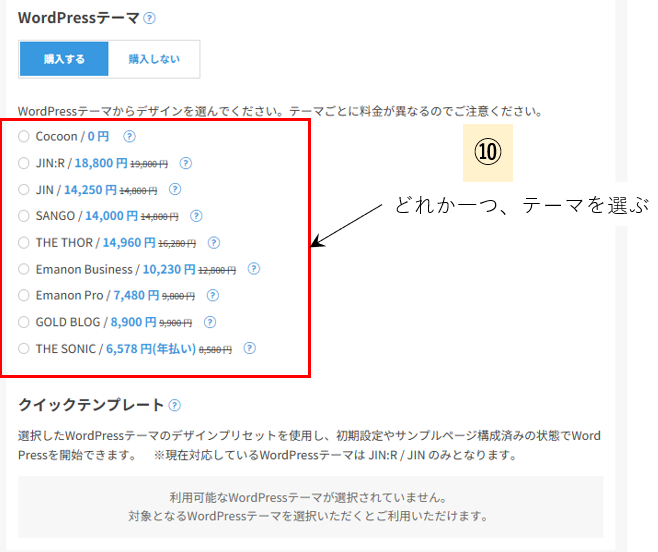Pick the THE THOR theme radio button

(24, 243)
